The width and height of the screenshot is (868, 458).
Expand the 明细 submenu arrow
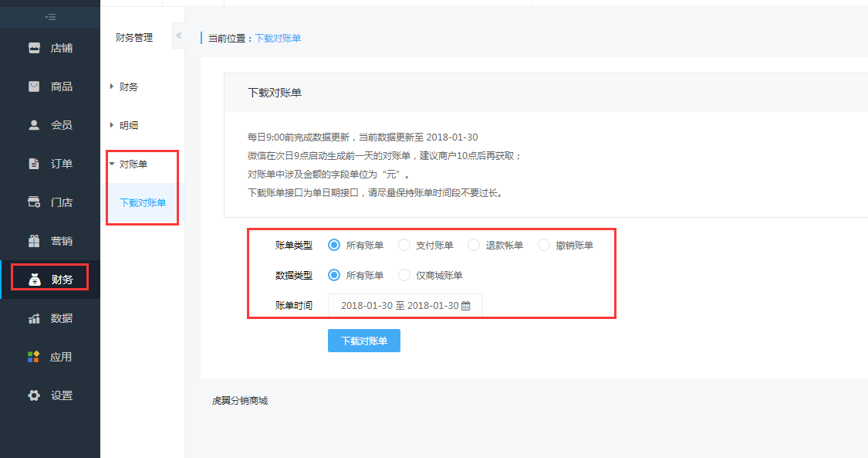pos(111,125)
